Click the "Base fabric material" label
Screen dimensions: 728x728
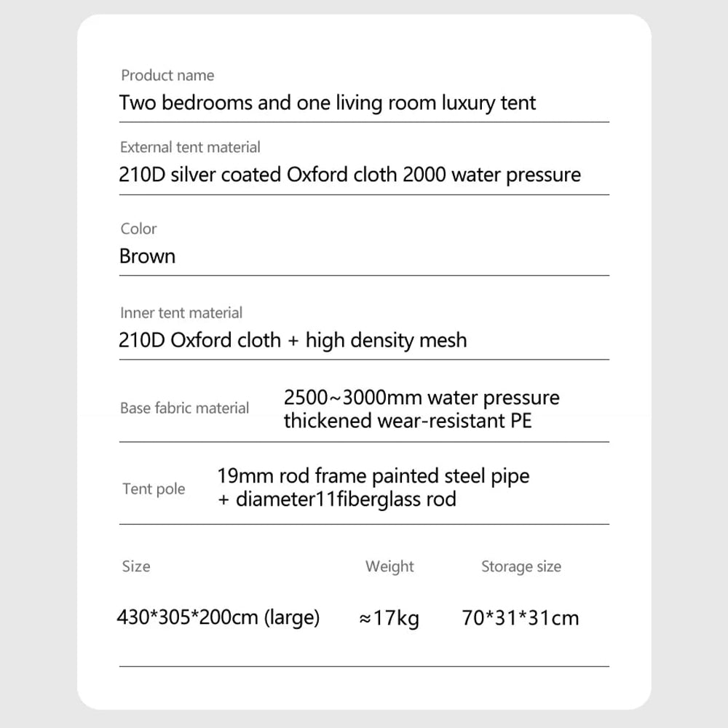184,408
